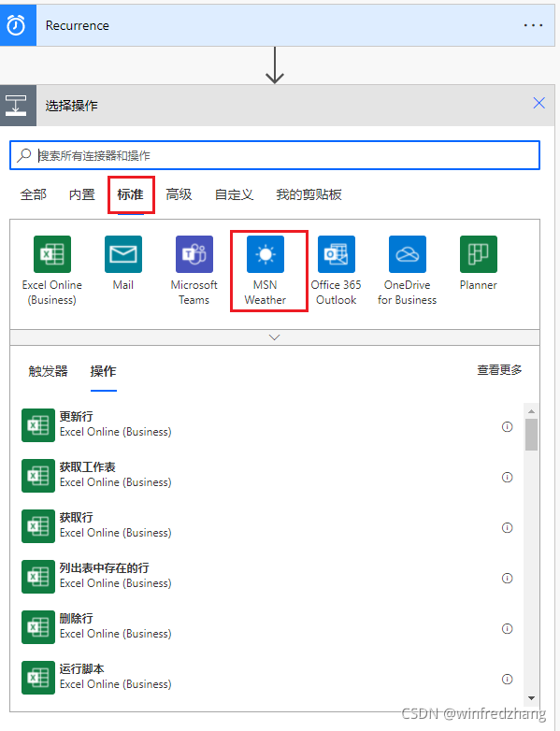Show info for the 删除行 action

(x=507, y=628)
